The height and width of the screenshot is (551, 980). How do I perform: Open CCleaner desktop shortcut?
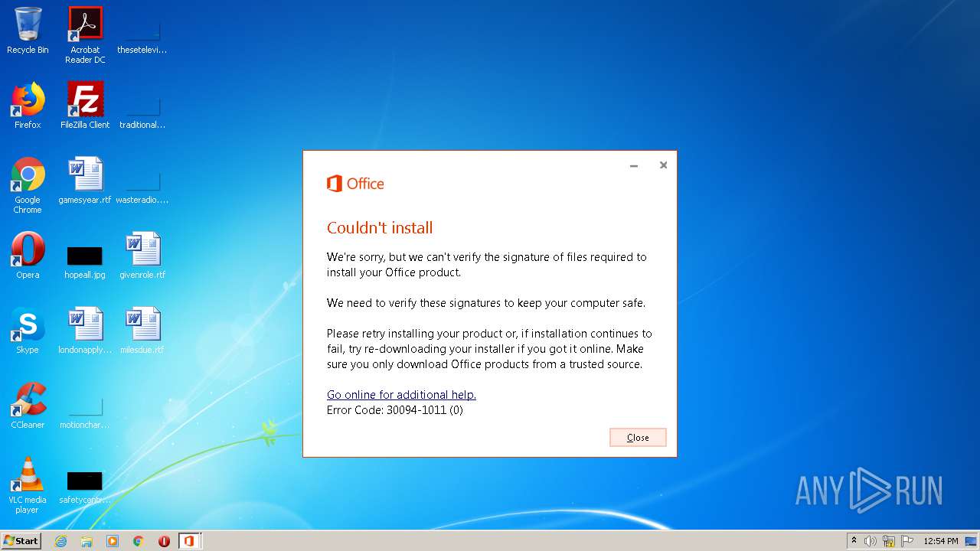(28, 406)
